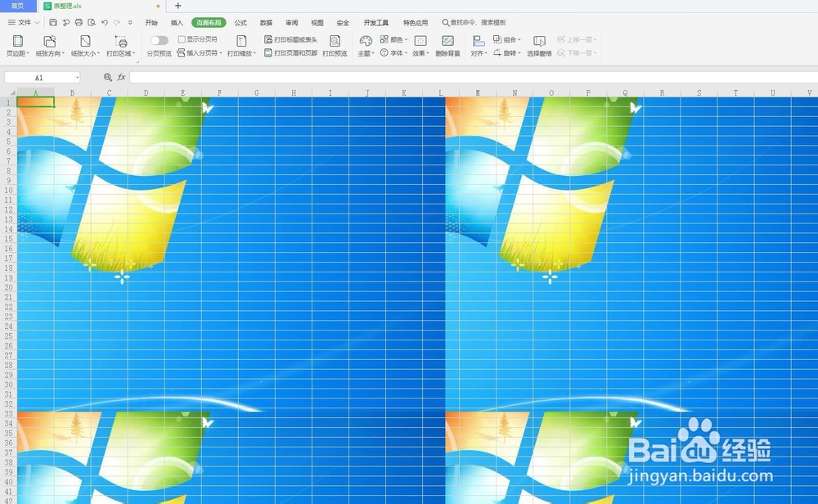Check the 显示分页符 checkbox

(x=182, y=39)
